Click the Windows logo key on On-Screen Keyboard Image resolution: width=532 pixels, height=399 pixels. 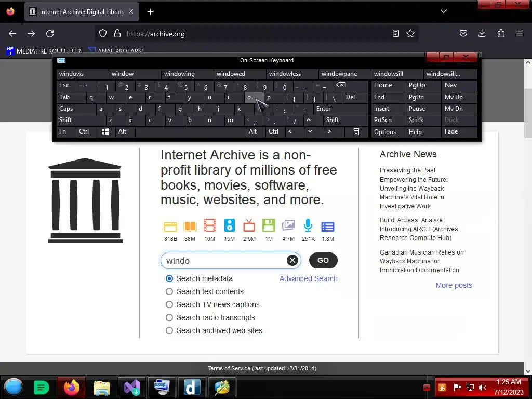pyautogui.click(x=105, y=131)
